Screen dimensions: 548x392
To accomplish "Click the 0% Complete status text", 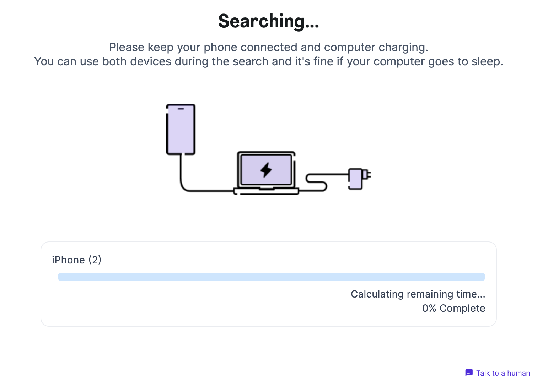I will click(453, 308).
